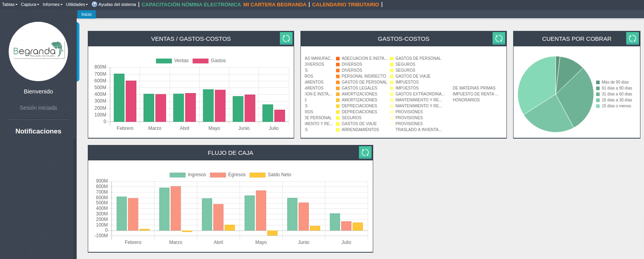Viewport: 644px width, 259px height.
Task: Click the Ayudas del sistema help icon
Action: point(94,4)
